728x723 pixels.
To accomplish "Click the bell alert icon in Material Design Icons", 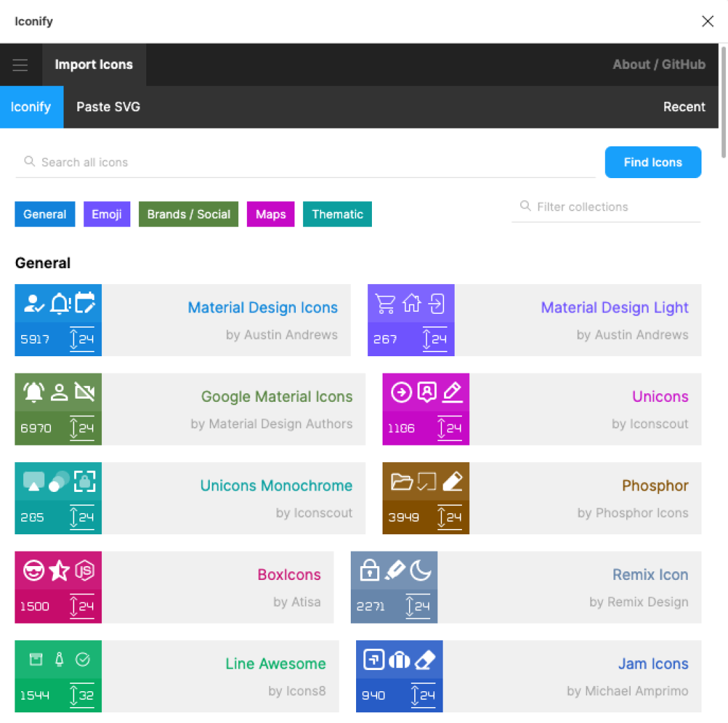I will (60, 304).
